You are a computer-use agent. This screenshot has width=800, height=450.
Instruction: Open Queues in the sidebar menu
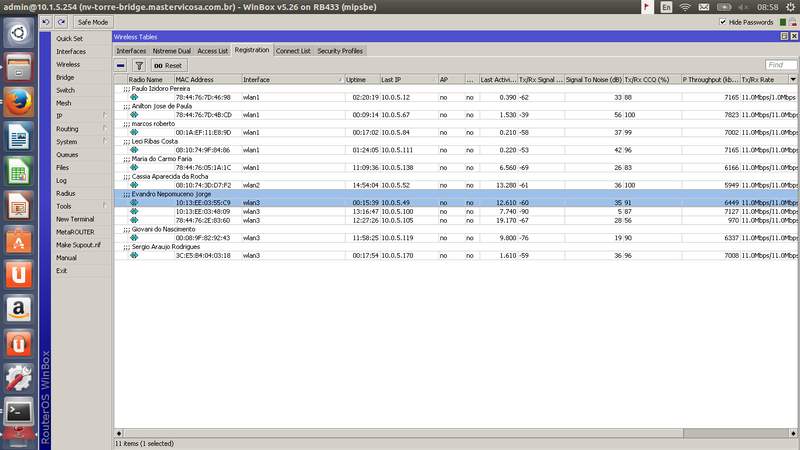(67, 155)
